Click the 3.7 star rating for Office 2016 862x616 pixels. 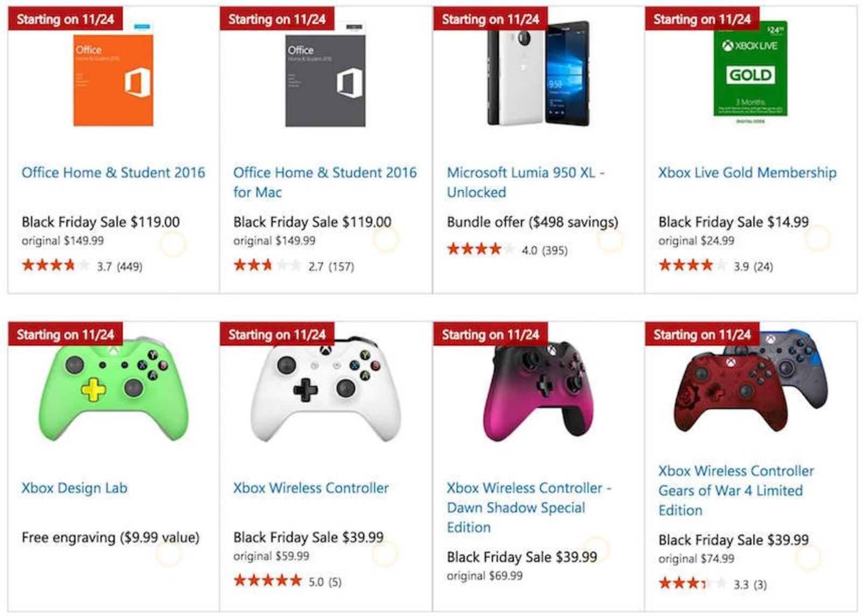pyautogui.click(x=82, y=265)
